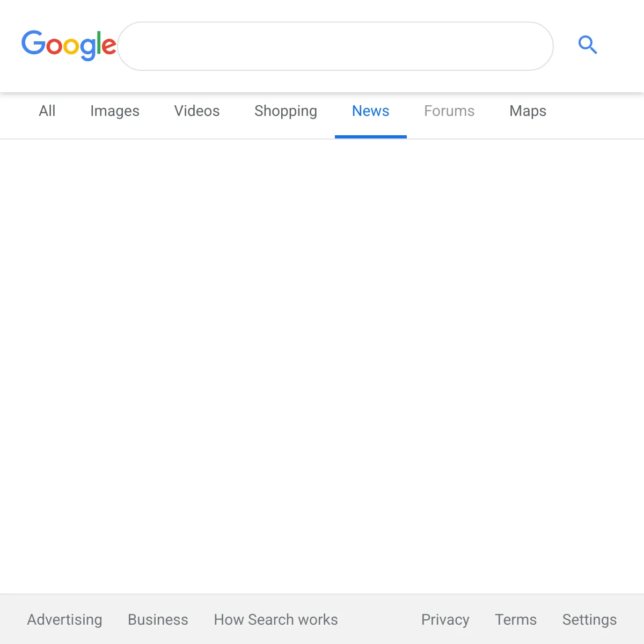
Task: Open Settings in the footer
Action: 589,619
